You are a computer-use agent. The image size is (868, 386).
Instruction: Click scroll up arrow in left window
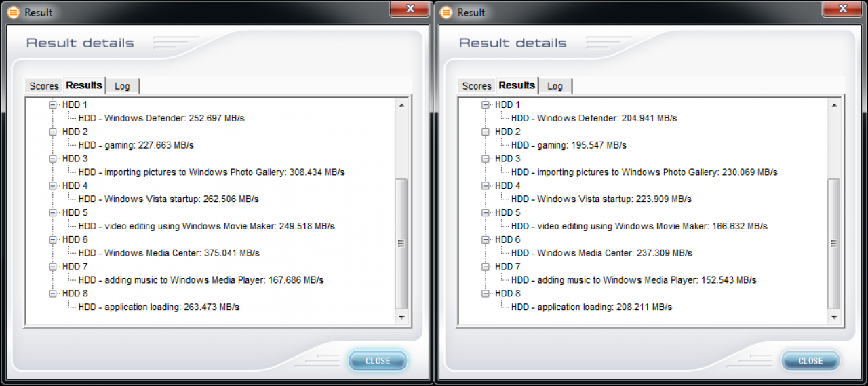tap(401, 105)
